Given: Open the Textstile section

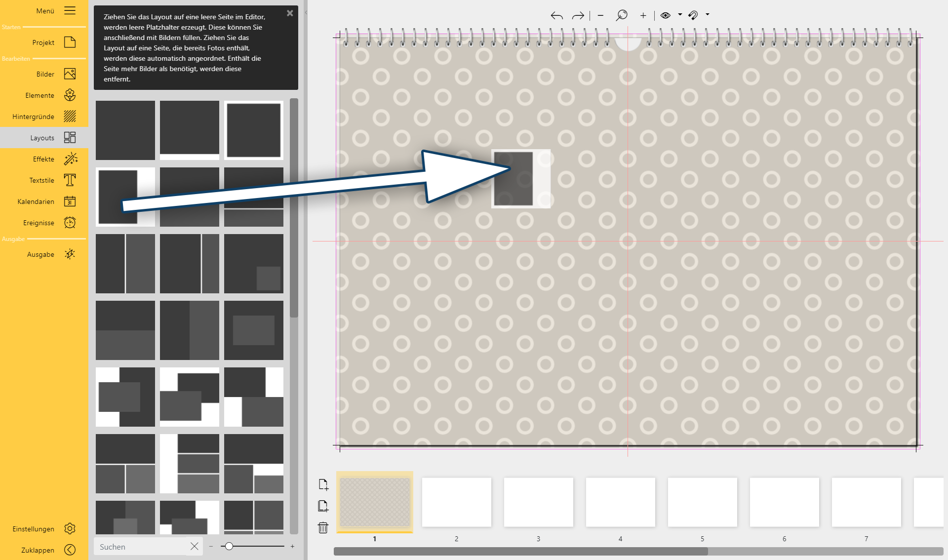Looking at the screenshot, I should [41, 180].
